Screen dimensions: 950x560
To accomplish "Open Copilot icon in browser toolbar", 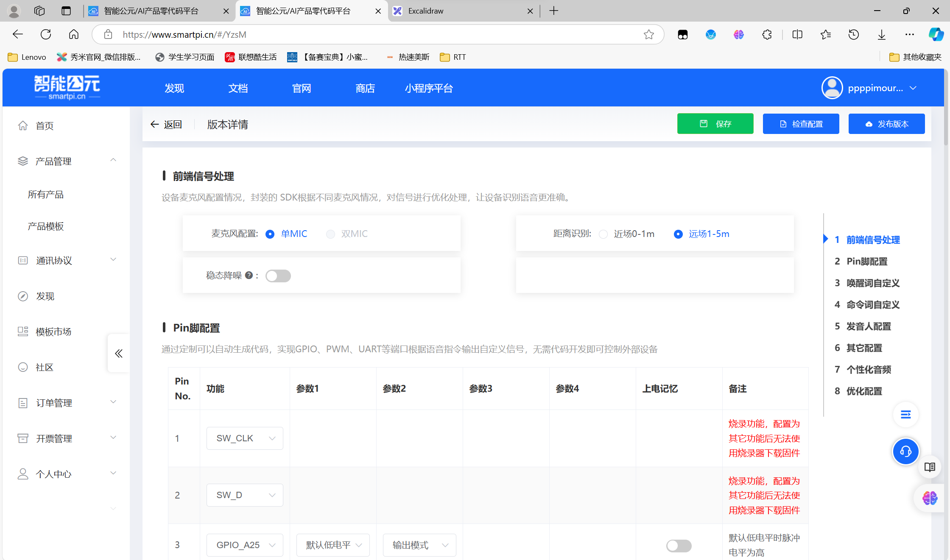I will tap(936, 34).
